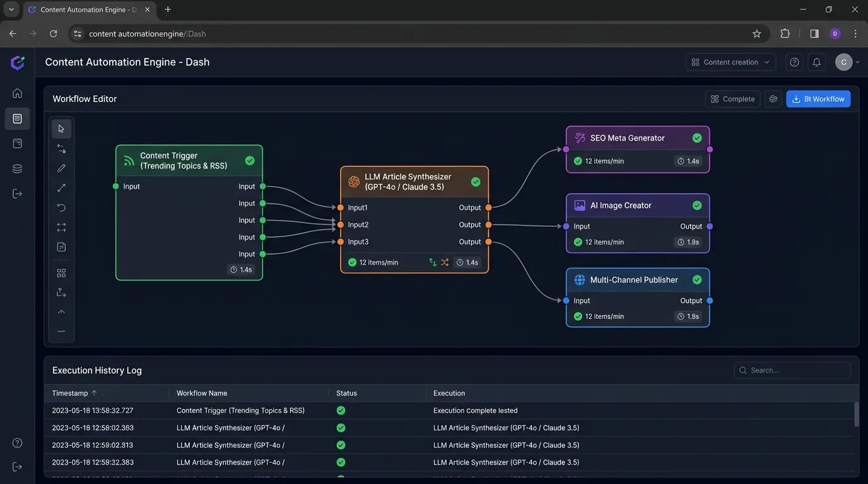
Task: Toggle the Content Trigger node status check
Action: click(250, 161)
